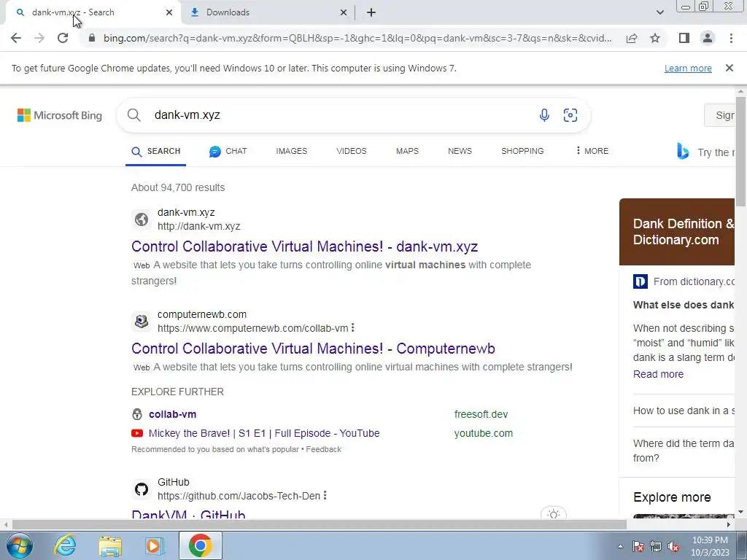Open Chrome three-dot menu

click(x=731, y=38)
